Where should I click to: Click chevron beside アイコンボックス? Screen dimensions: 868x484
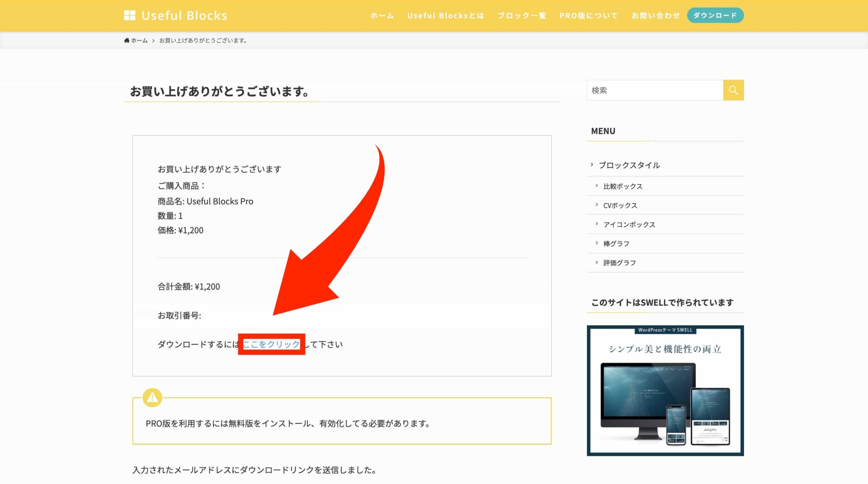coord(597,224)
